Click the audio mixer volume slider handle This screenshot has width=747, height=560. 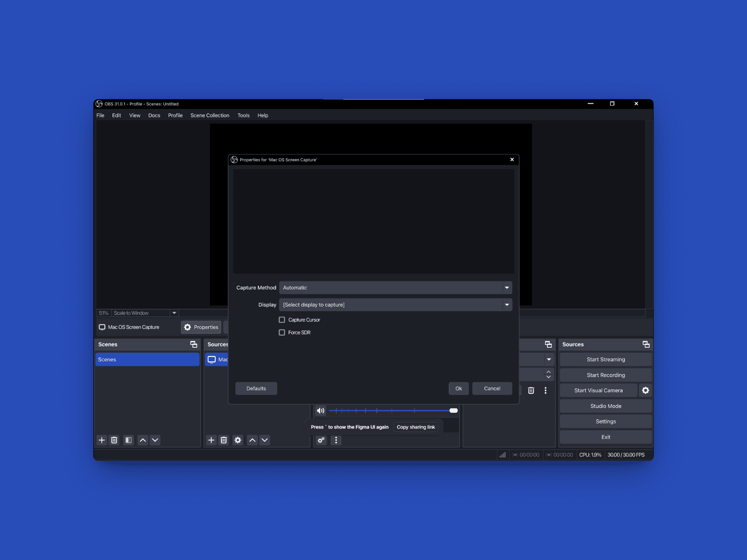point(453,410)
